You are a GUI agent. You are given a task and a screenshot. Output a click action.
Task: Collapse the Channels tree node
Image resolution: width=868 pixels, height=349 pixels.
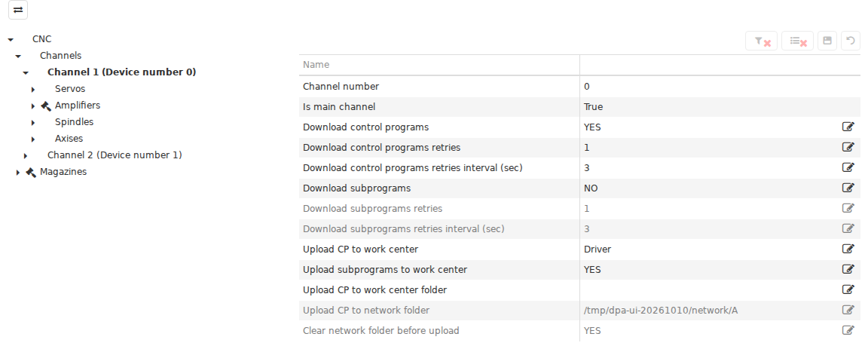pyautogui.click(x=18, y=56)
